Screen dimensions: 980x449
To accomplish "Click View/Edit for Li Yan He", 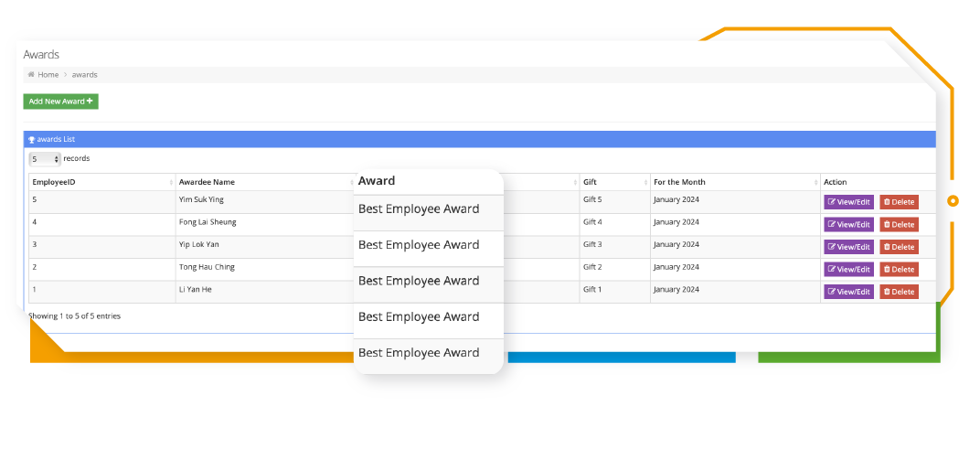I will 848,292.
